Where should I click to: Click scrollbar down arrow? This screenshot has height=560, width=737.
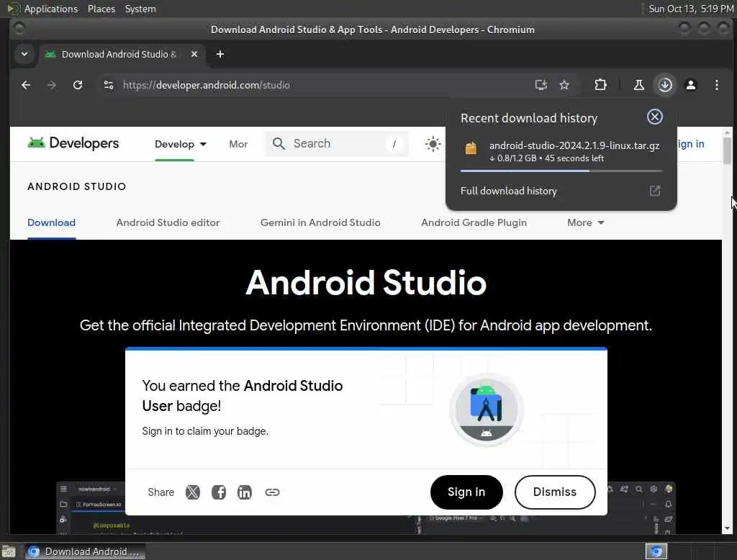point(727,528)
